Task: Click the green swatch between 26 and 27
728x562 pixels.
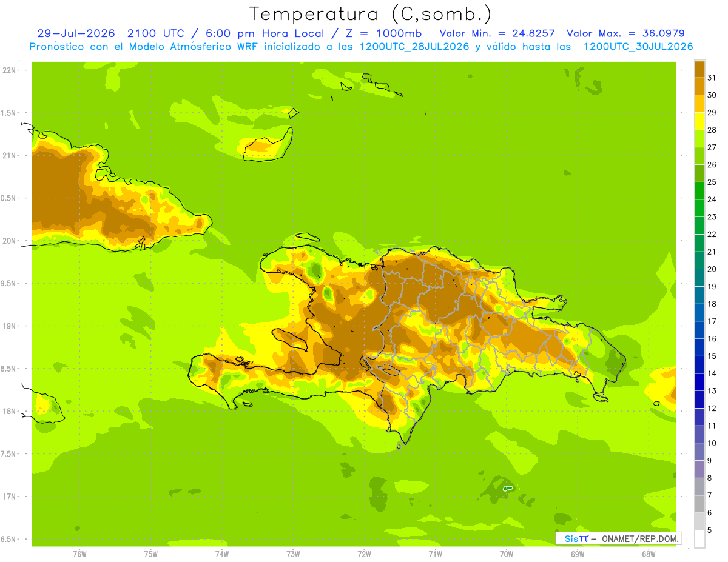Action: pos(699,156)
